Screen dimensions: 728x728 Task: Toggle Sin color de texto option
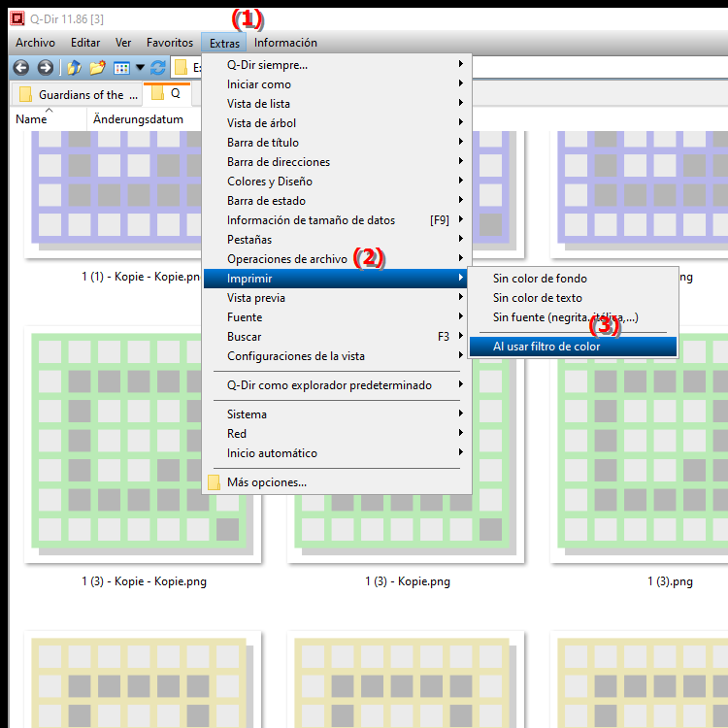pyautogui.click(x=573, y=298)
